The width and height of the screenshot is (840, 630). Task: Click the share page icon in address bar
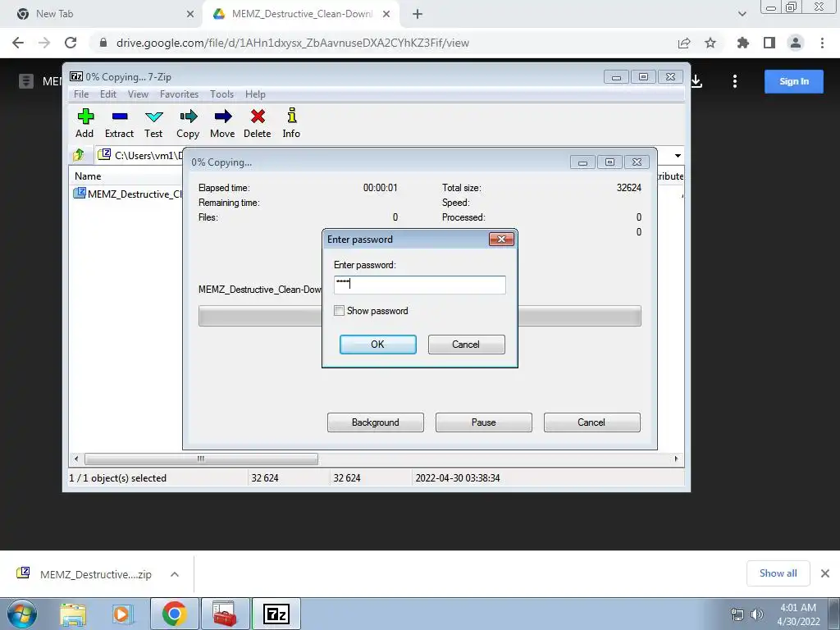(x=684, y=43)
